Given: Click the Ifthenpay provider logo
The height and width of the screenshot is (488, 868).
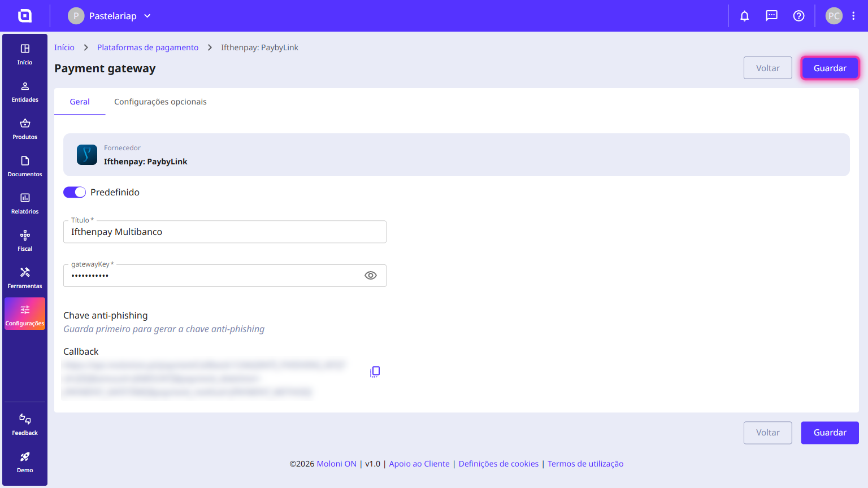Looking at the screenshot, I should 87,155.
